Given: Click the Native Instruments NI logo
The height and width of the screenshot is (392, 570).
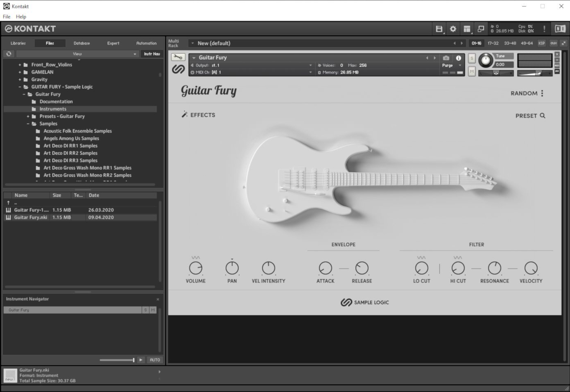Looking at the screenshot, I should point(560,29).
